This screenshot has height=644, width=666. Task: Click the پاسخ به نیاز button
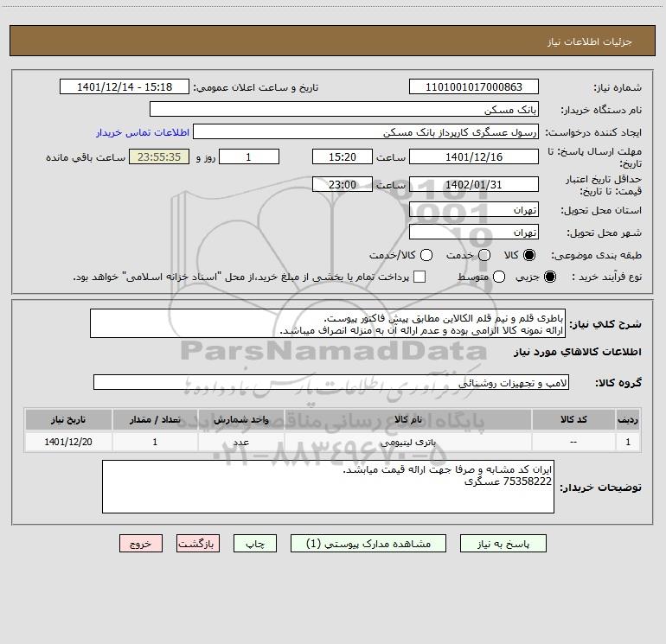(503, 544)
